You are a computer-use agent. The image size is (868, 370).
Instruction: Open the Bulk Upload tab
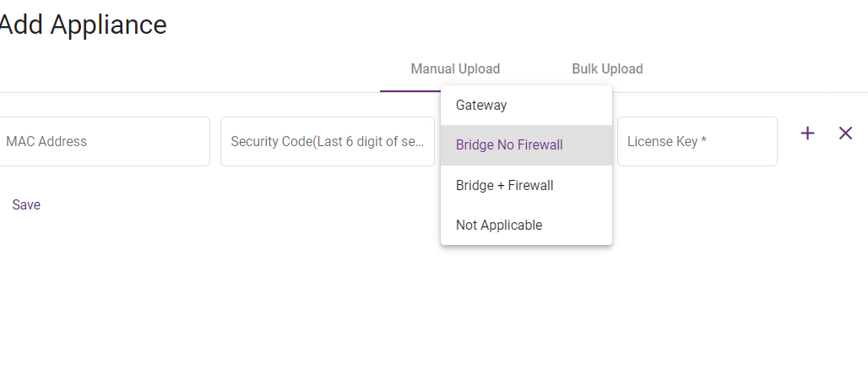(607, 69)
